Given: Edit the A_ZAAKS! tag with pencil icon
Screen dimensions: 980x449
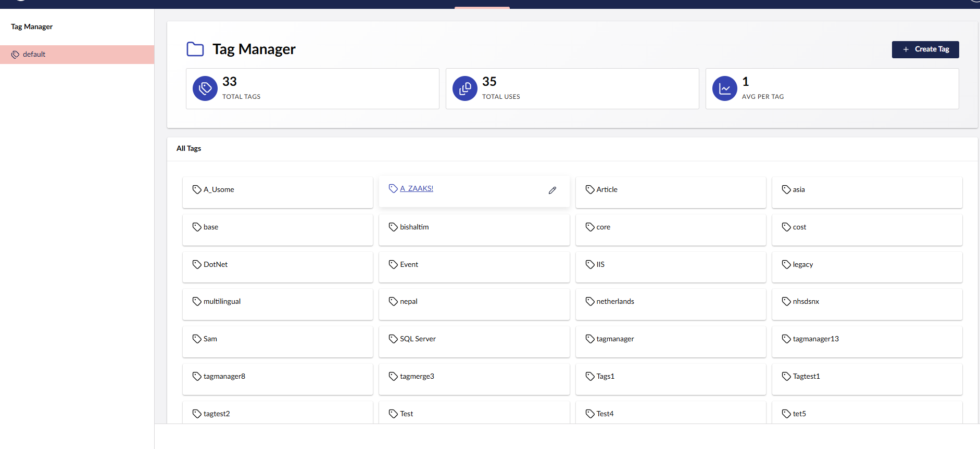Looking at the screenshot, I should coord(552,190).
